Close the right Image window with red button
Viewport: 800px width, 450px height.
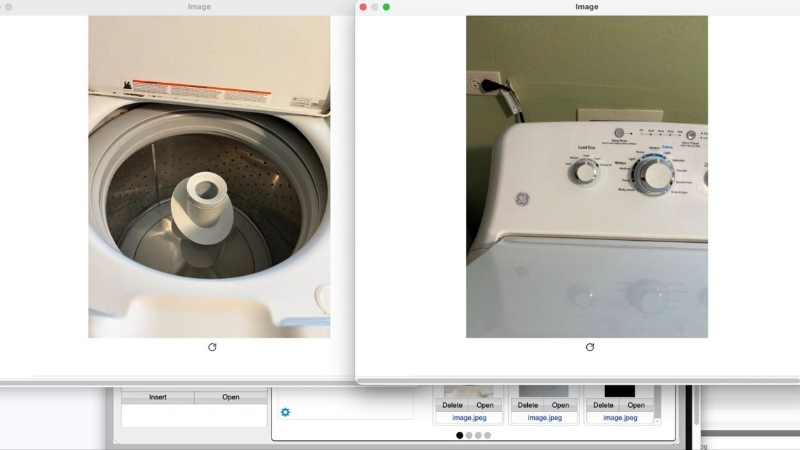click(x=363, y=7)
